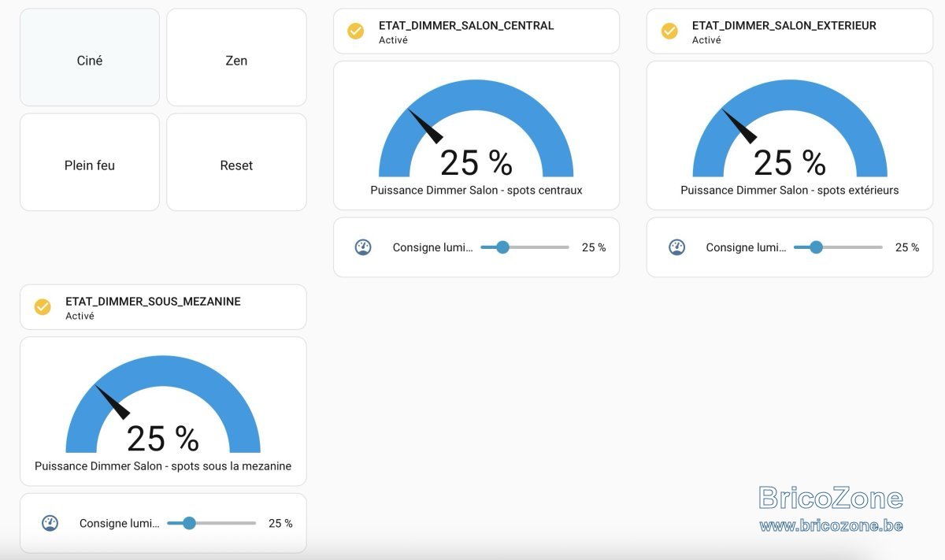
Task: Trigger the Plein feu scene
Action: (90, 162)
